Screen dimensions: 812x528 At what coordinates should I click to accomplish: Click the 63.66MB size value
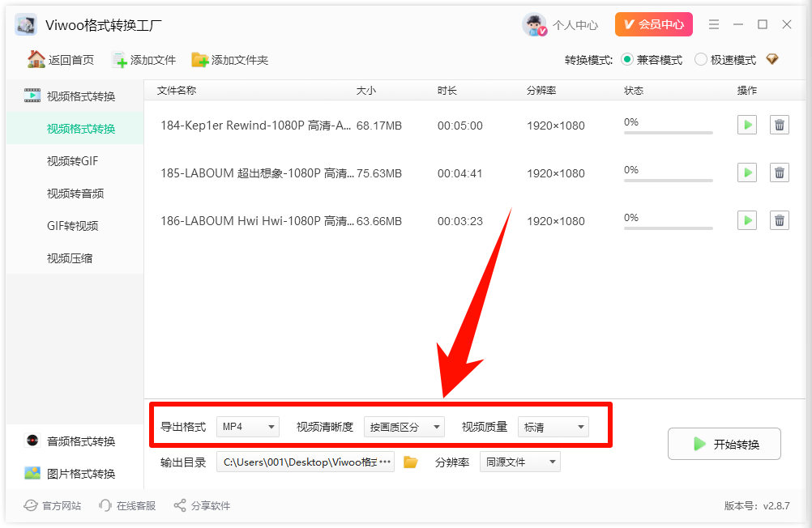coord(379,221)
